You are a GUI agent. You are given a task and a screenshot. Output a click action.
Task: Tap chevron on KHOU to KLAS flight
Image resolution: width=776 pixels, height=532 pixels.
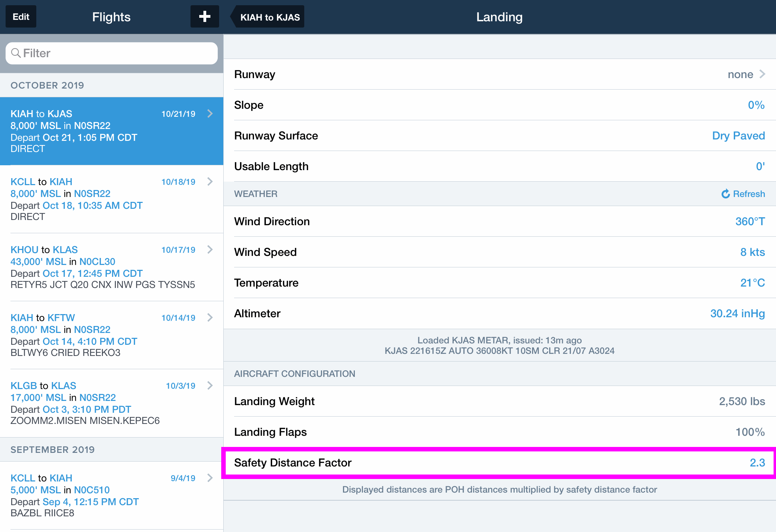pos(210,250)
